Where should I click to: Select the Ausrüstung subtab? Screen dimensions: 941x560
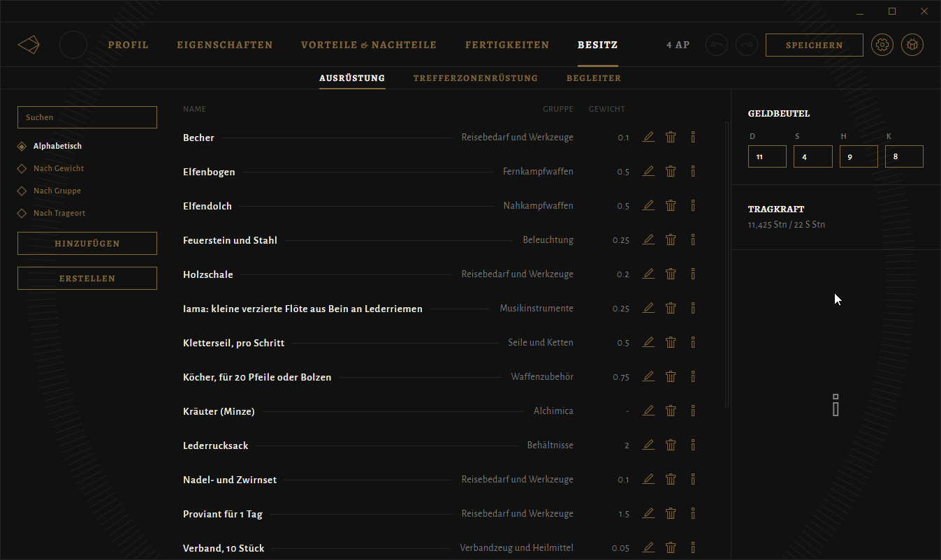click(352, 78)
